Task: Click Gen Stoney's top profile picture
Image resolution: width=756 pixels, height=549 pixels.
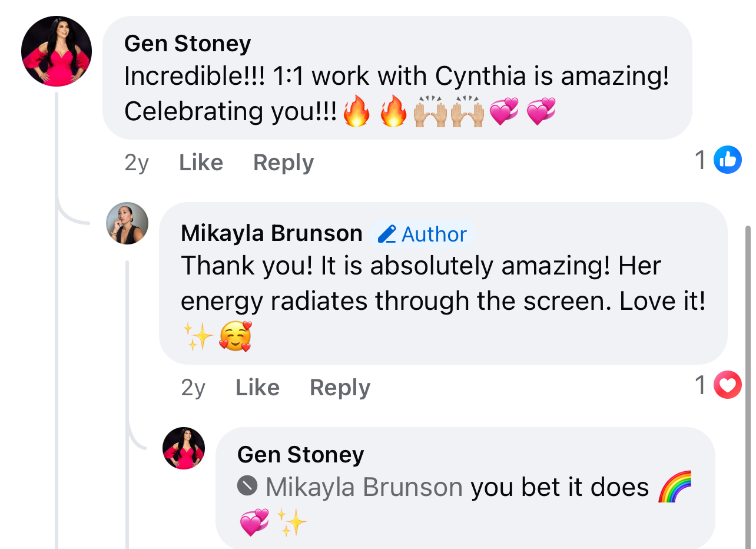Action: (x=57, y=51)
